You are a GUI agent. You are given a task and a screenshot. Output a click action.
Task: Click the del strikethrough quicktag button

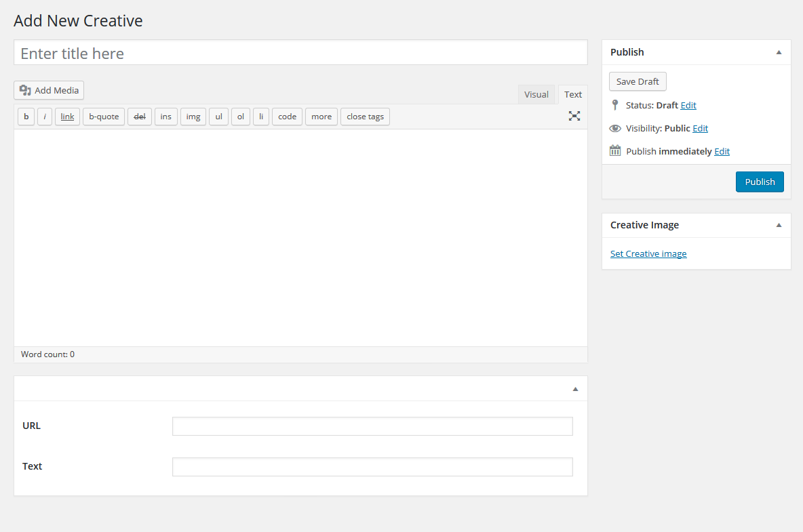pyautogui.click(x=140, y=117)
